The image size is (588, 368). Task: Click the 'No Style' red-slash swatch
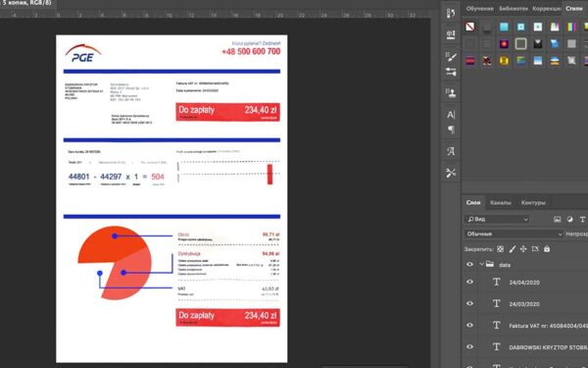[469, 26]
